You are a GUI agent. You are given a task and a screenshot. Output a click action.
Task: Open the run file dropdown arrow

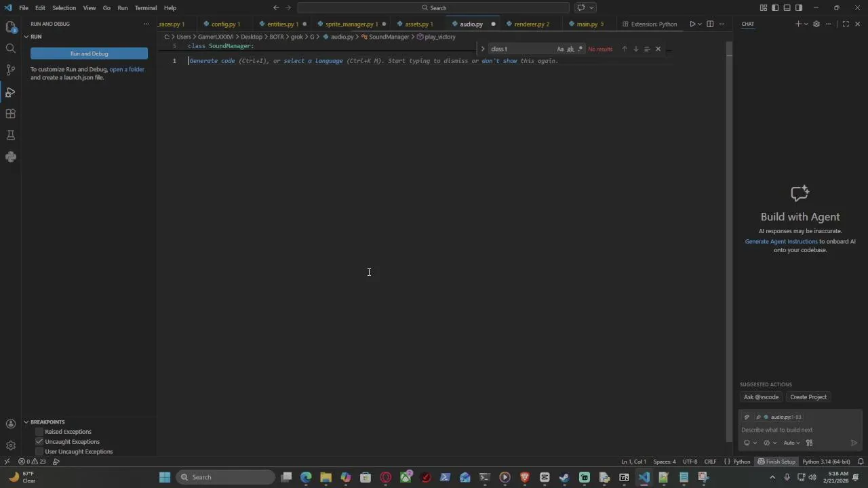[x=700, y=24]
